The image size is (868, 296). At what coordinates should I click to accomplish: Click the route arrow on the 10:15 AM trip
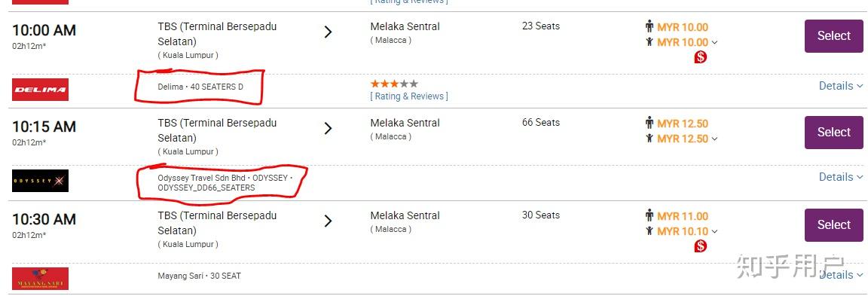(328, 128)
